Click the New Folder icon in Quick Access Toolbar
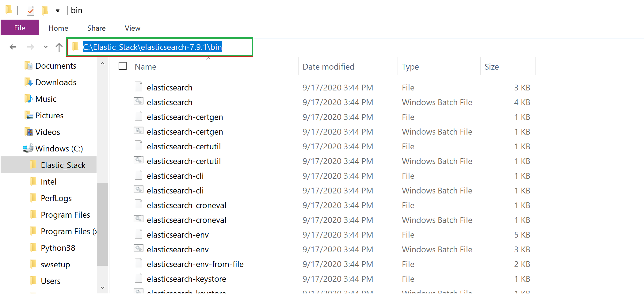Image resolution: width=644 pixels, height=298 pixels. pos(45,10)
